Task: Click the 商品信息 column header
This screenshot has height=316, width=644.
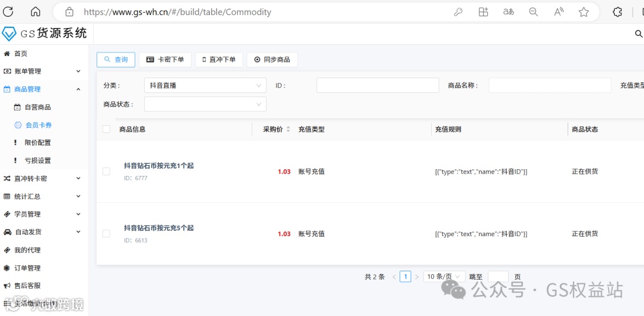Action: click(x=132, y=129)
